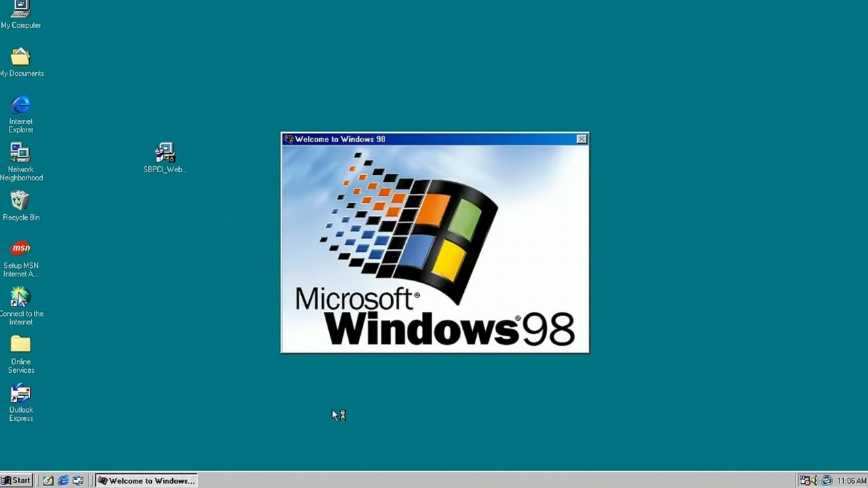Click the title bar icon of Welcome window
This screenshot has width=868, height=488.
tap(289, 139)
